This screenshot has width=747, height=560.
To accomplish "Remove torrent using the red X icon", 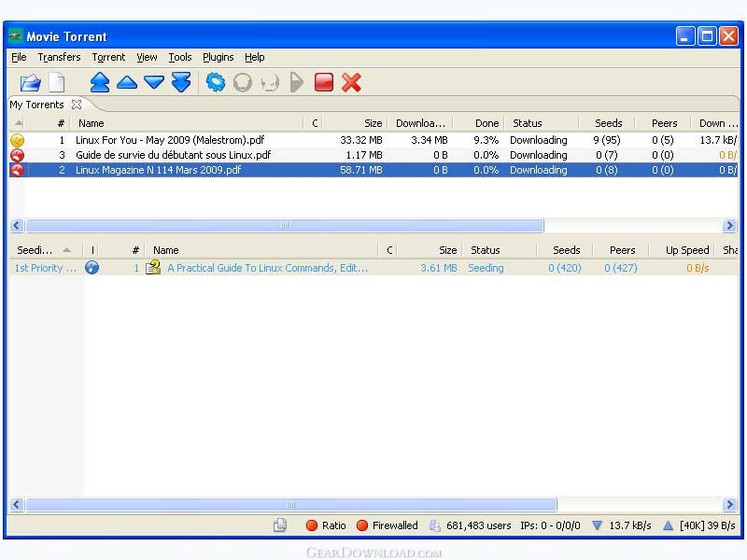I will (x=351, y=83).
